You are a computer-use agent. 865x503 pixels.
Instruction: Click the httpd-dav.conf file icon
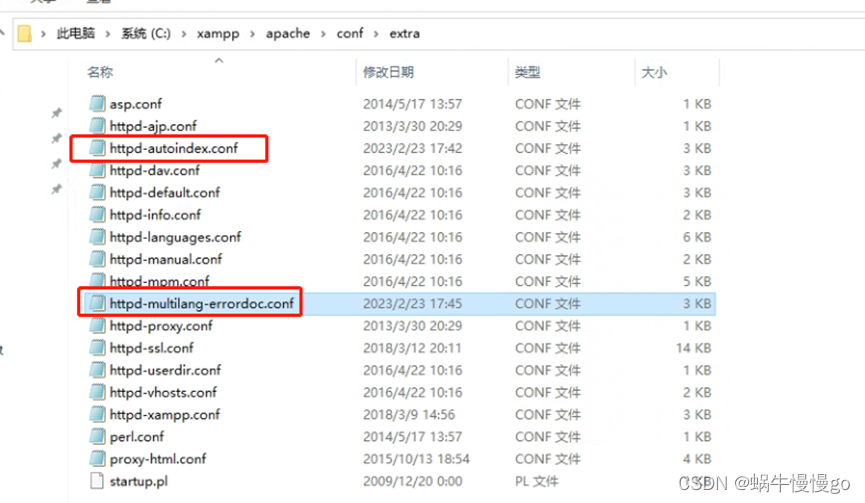[97, 170]
